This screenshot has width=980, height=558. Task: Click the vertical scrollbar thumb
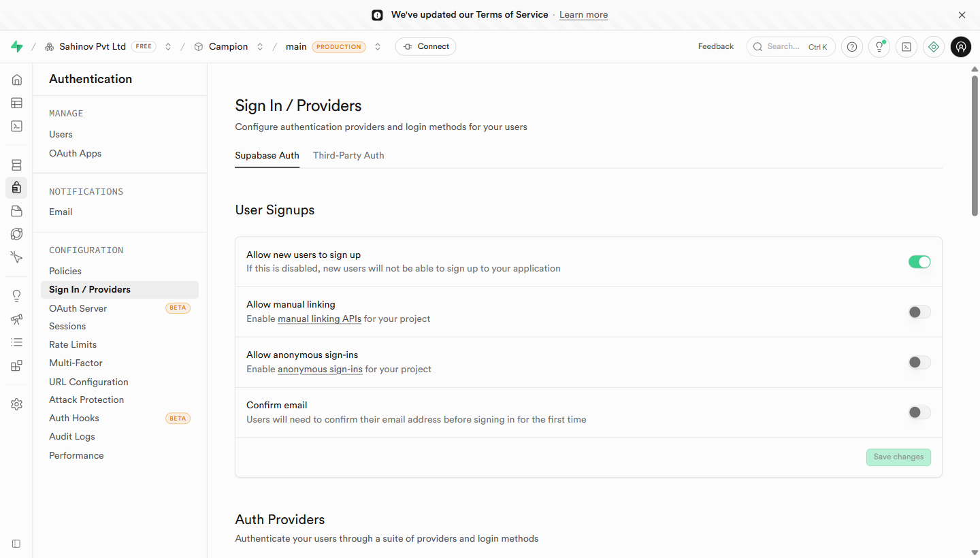click(x=975, y=146)
